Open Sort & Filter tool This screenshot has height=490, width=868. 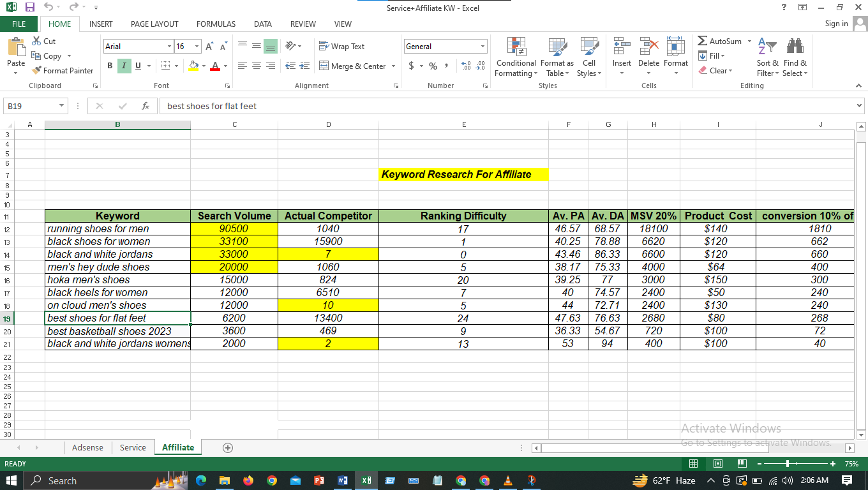[x=767, y=47]
